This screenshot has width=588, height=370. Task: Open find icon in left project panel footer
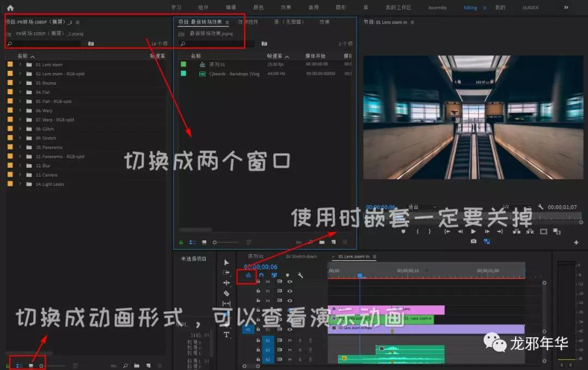125,366
